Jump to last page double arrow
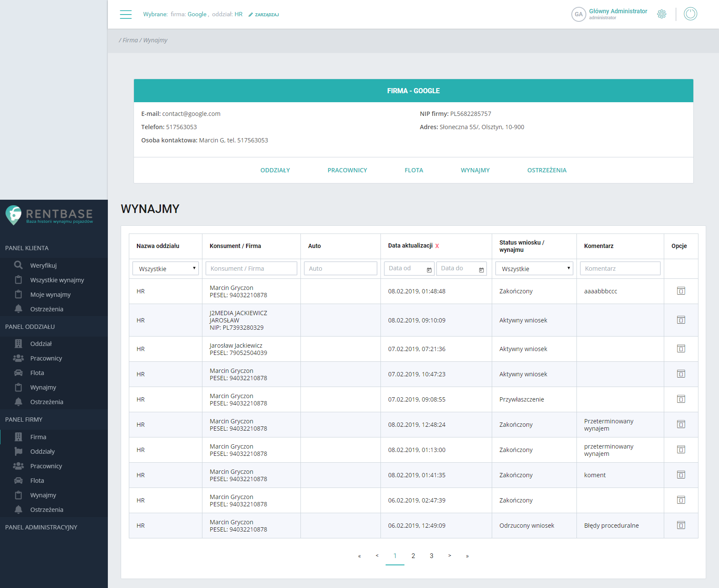 (x=467, y=556)
